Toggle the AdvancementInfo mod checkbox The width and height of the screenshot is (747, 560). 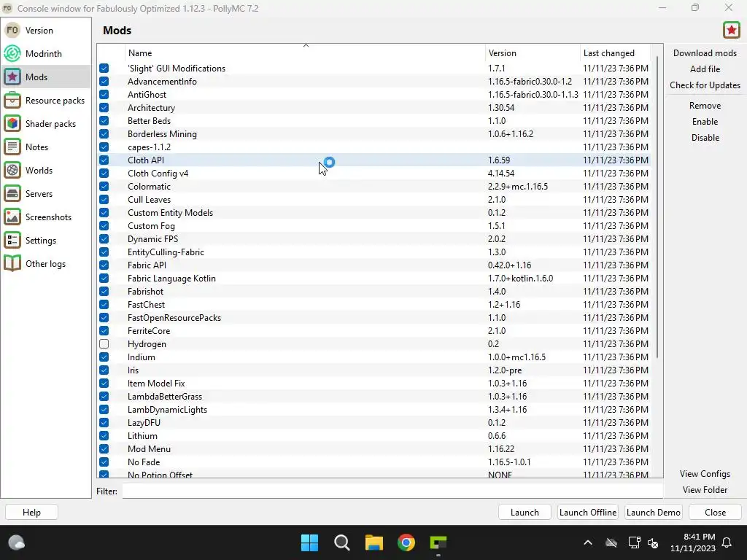pos(104,82)
